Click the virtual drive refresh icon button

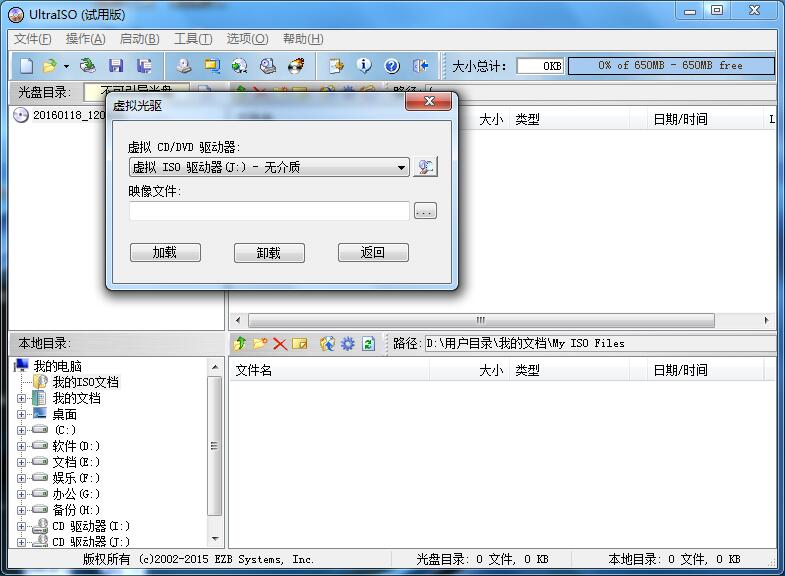point(426,167)
